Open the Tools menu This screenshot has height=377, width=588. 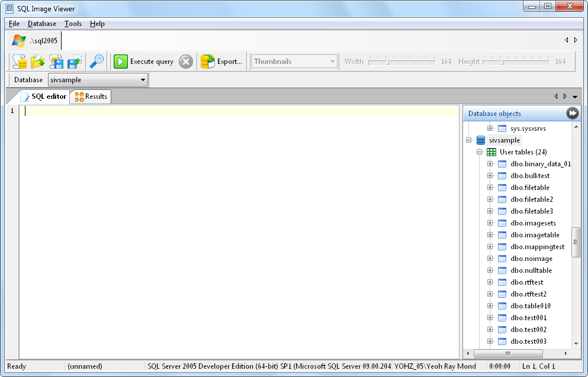pos(73,24)
